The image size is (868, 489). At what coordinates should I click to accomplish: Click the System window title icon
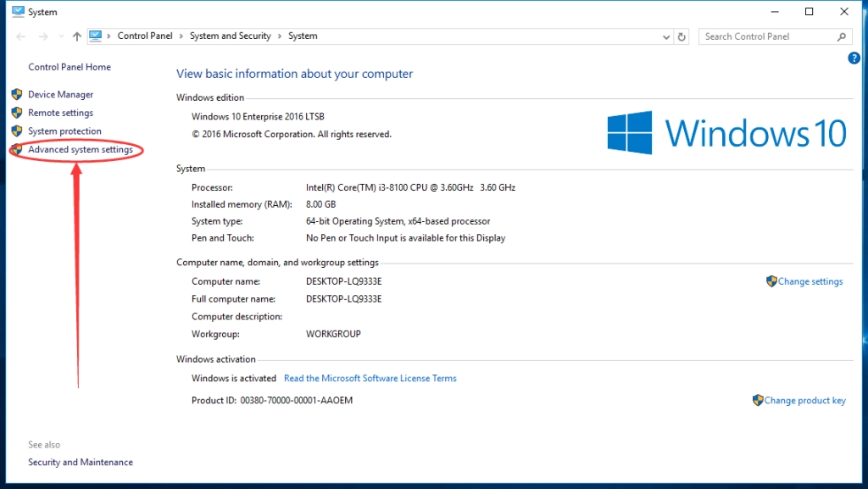19,12
